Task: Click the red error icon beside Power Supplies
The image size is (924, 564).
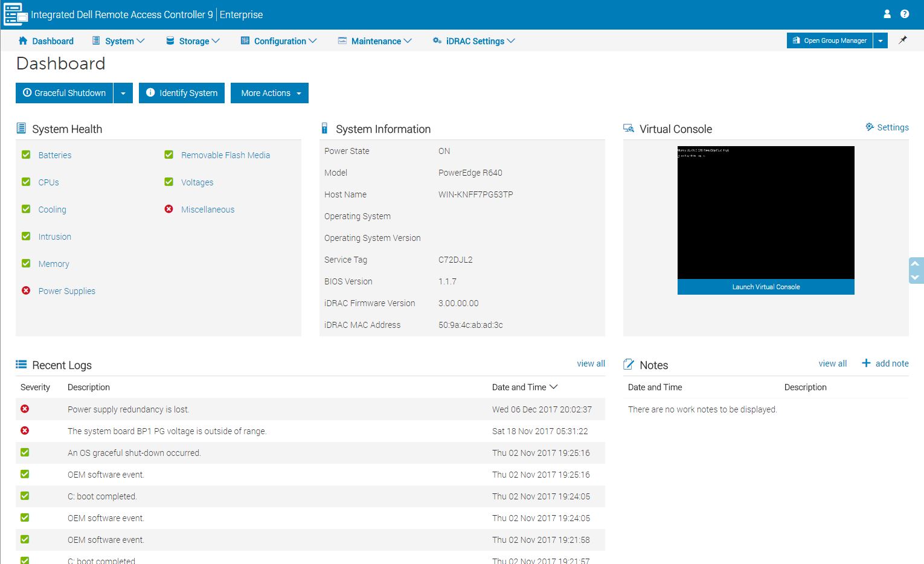Action: 26,290
